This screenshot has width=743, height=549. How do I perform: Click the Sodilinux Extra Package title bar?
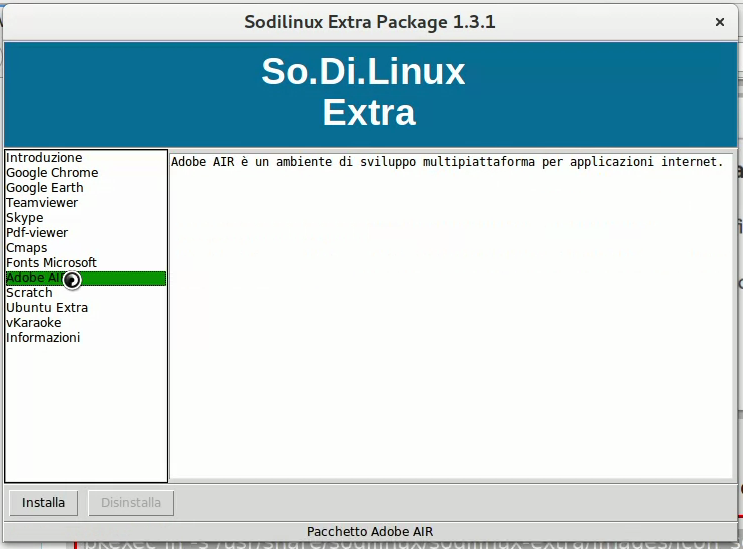tap(370, 22)
